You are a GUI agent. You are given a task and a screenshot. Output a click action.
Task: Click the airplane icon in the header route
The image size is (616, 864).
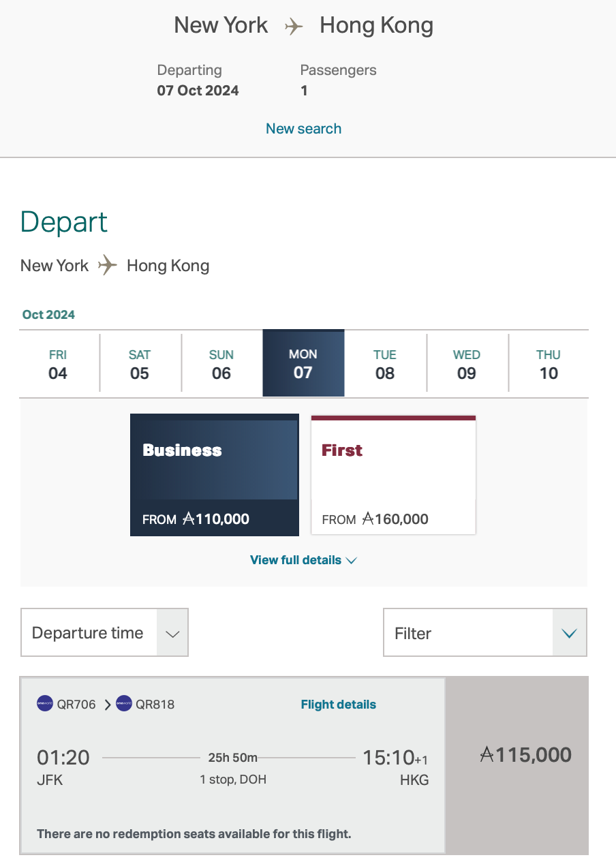[294, 26]
